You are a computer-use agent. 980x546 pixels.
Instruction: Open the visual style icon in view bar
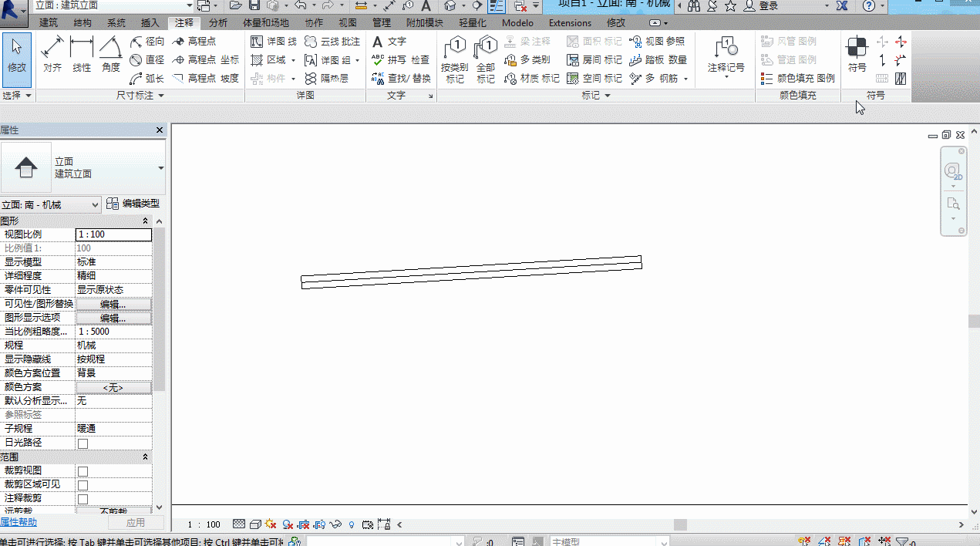[256, 524]
